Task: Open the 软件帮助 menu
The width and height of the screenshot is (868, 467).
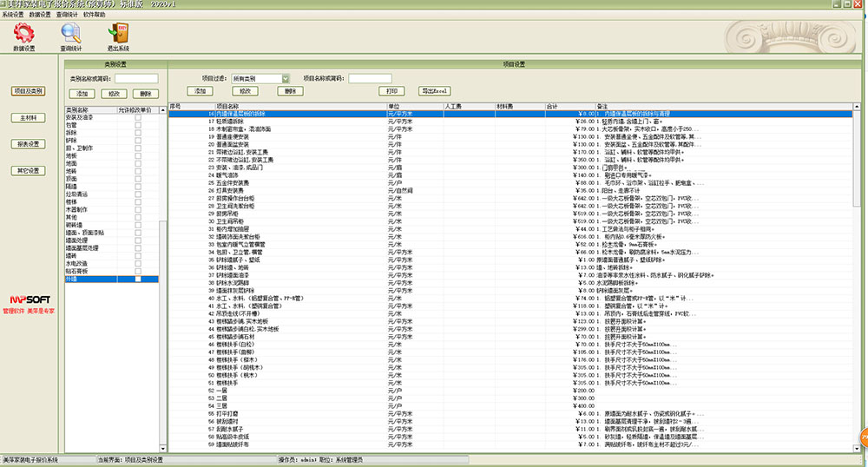Action: 95,15
